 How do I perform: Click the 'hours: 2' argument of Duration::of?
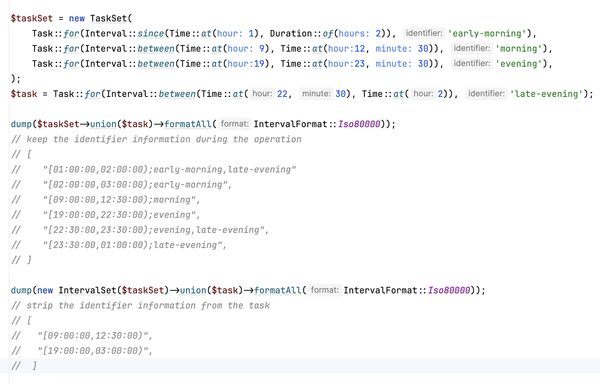(x=359, y=34)
